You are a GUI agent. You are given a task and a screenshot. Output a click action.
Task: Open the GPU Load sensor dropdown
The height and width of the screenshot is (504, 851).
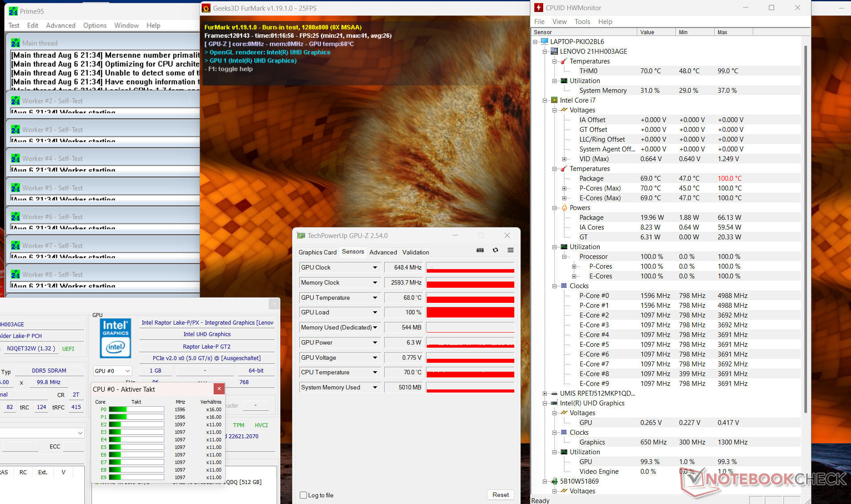point(375,312)
